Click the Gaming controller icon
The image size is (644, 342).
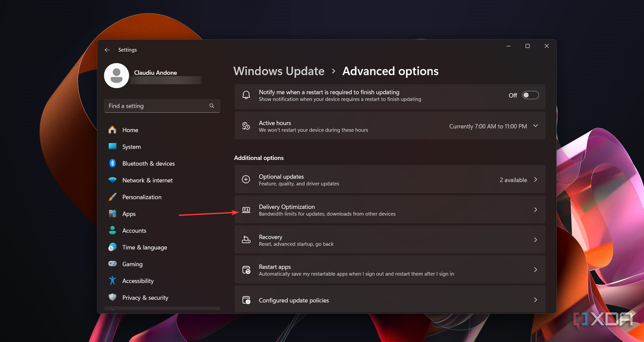pyautogui.click(x=112, y=264)
